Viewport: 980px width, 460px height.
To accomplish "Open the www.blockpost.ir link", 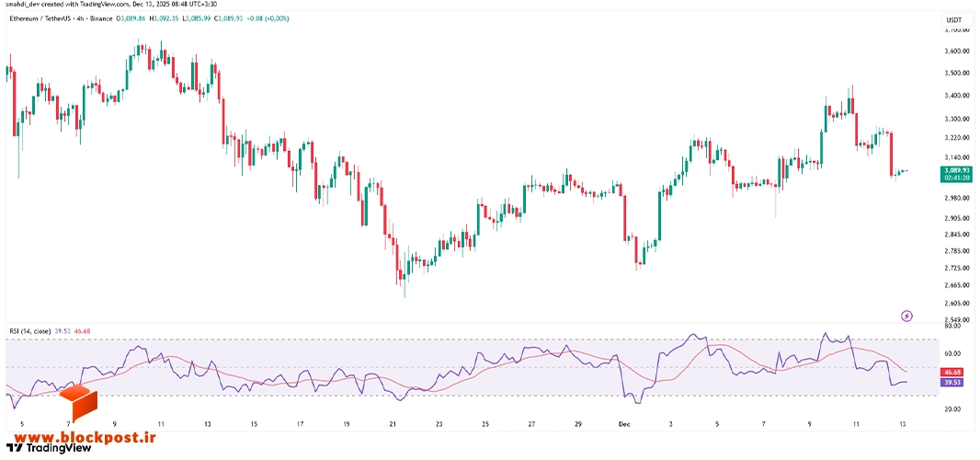I will 81,436.
